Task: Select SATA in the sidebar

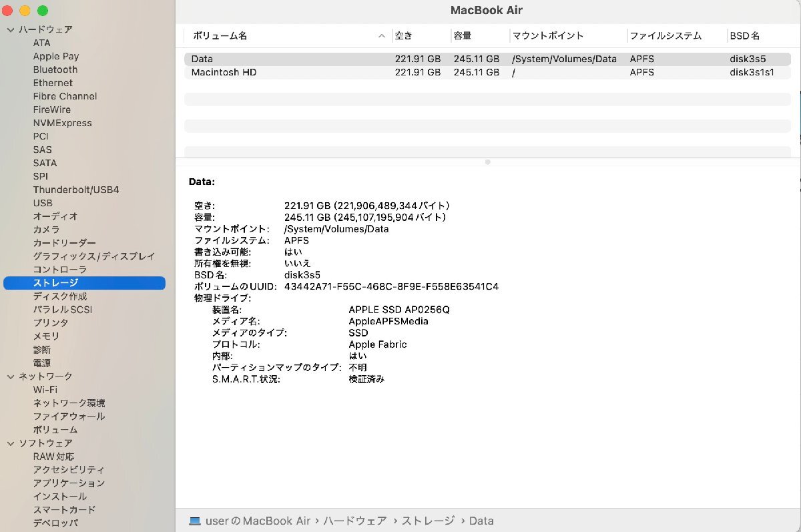Action: (45, 163)
